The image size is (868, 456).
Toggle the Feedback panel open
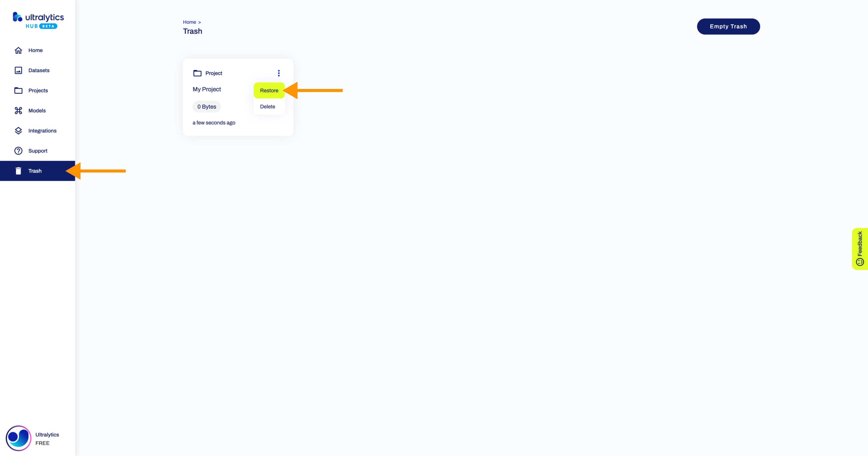[859, 248]
